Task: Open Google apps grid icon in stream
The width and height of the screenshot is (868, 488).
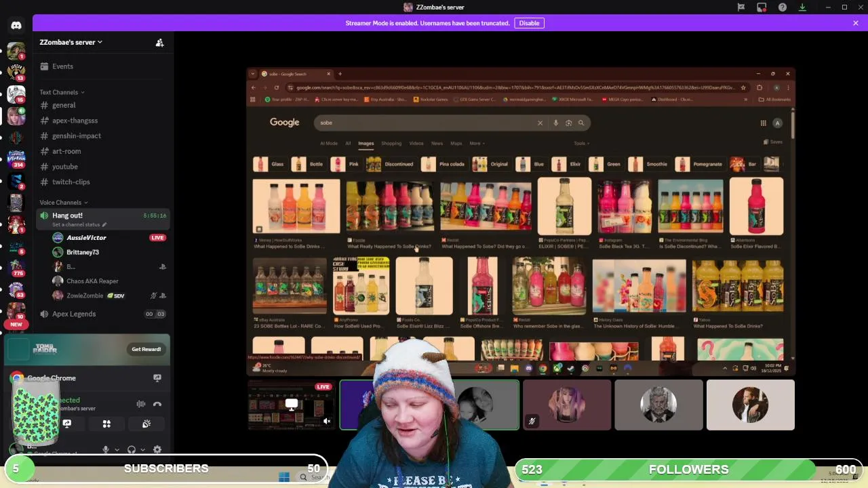Action: point(763,123)
